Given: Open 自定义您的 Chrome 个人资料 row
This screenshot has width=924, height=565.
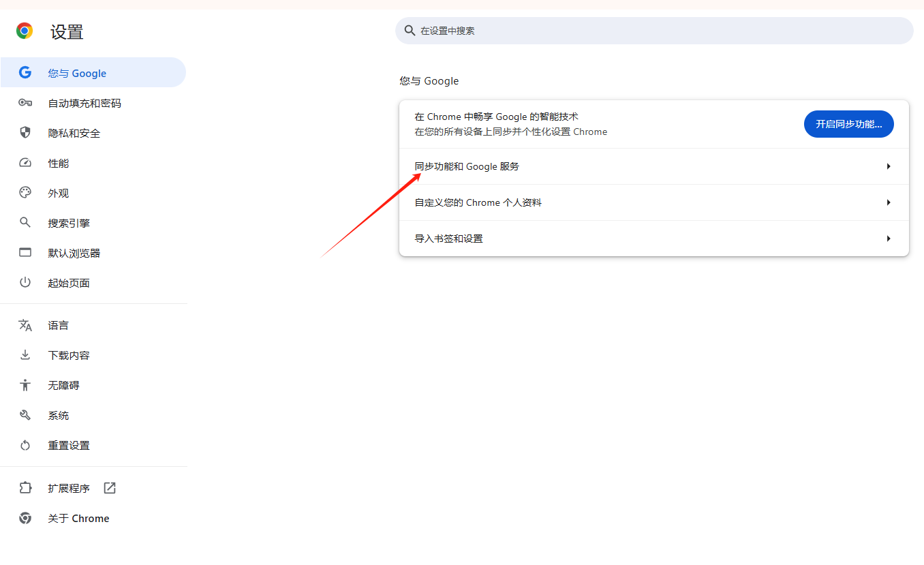Looking at the screenshot, I should pyautogui.click(x=654, y=202).
